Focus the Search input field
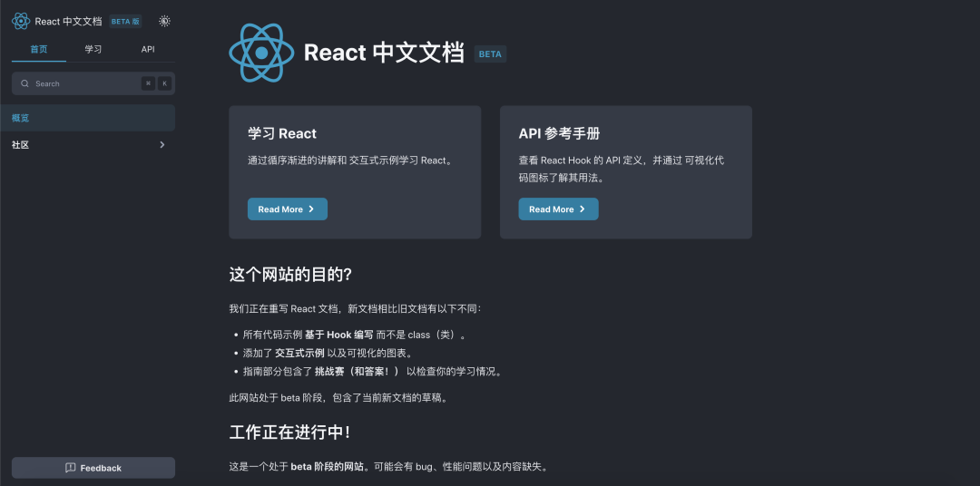The image size is (980, 486). [x=93, y=83]
